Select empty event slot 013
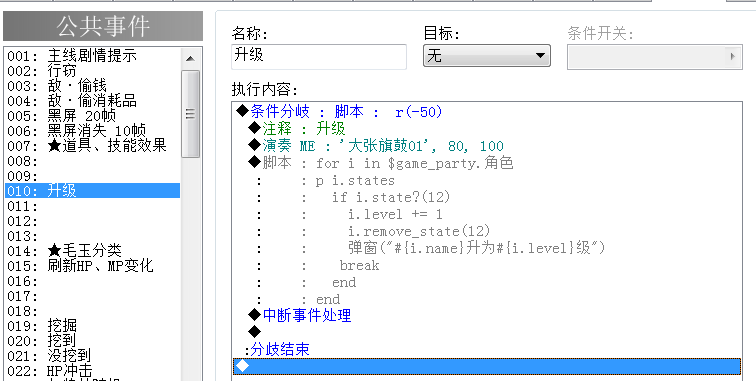The width and height of the screenshot is (756, 381). [93, 236]
